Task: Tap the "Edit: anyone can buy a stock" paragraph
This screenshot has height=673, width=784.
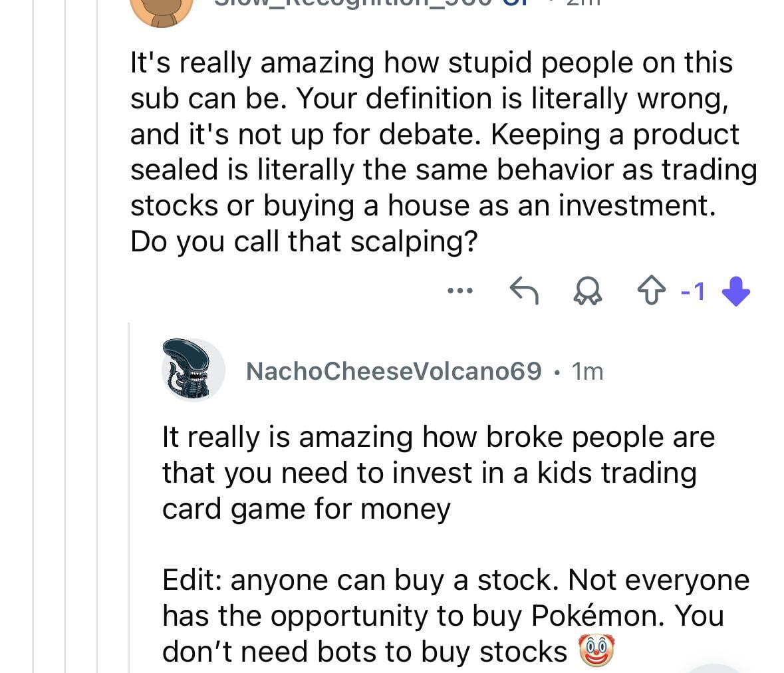Action: (x=456, y=615)
